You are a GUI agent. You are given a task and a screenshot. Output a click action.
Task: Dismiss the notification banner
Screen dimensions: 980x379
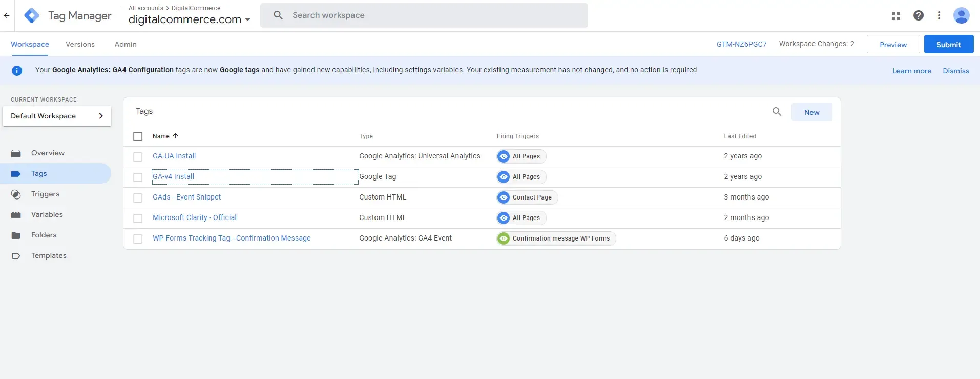point(956,71)
